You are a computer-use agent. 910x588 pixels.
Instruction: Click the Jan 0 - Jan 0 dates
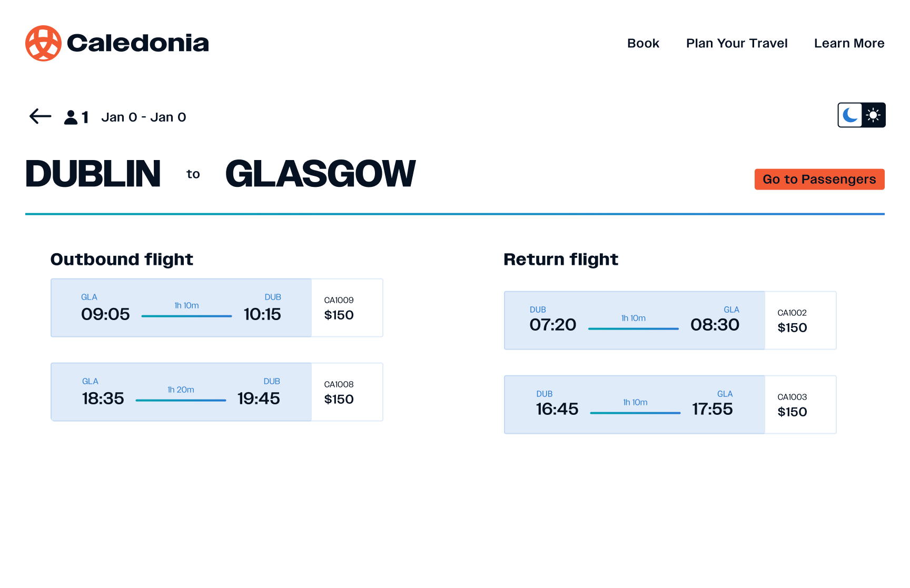click(x=144, y=117)
